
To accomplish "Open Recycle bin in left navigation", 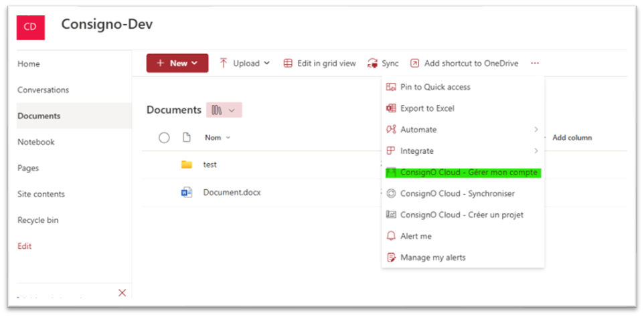I will point(37,220).
